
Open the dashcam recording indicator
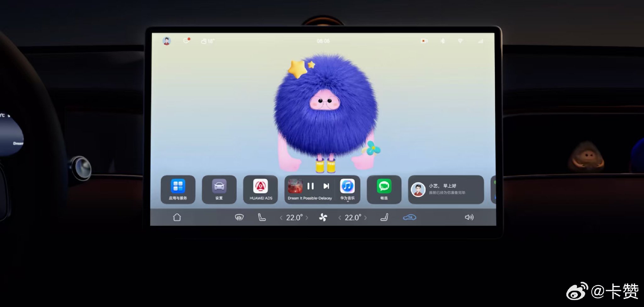pyautogui.click(x=424, y=41)
